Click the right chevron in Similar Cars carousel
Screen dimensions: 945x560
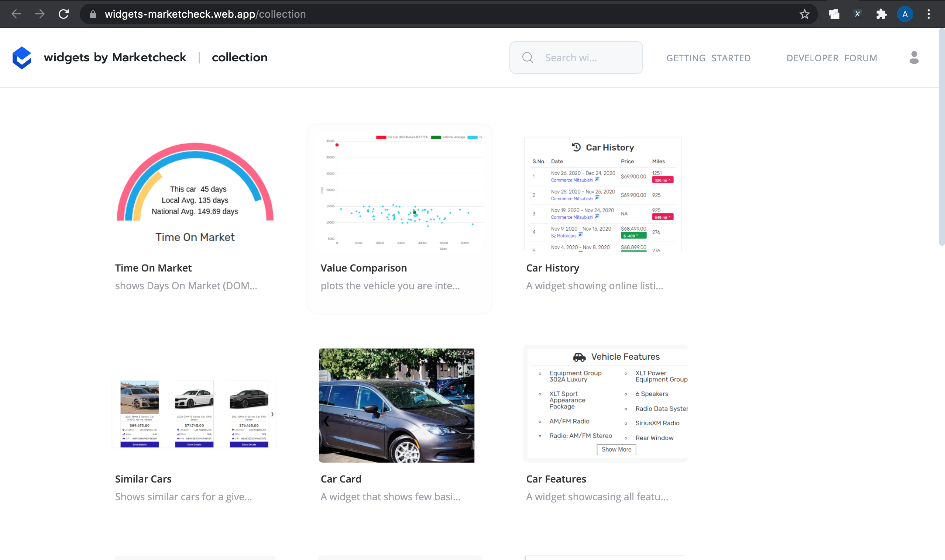pyautogui.click(x=272, y=414)
